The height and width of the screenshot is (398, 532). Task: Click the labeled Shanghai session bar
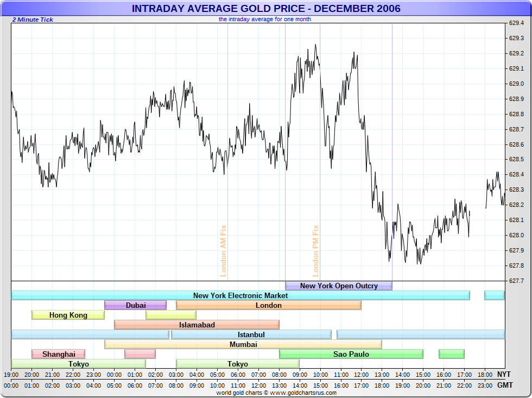coord(59,354)
